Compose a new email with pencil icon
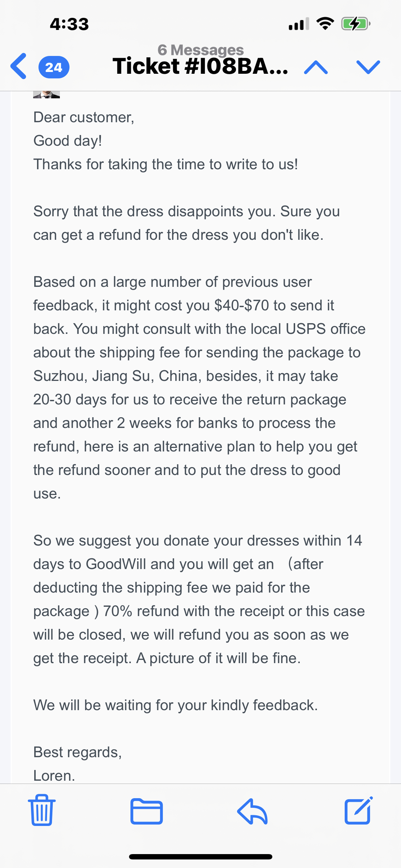Screen dimensions: 401x868 358,811
